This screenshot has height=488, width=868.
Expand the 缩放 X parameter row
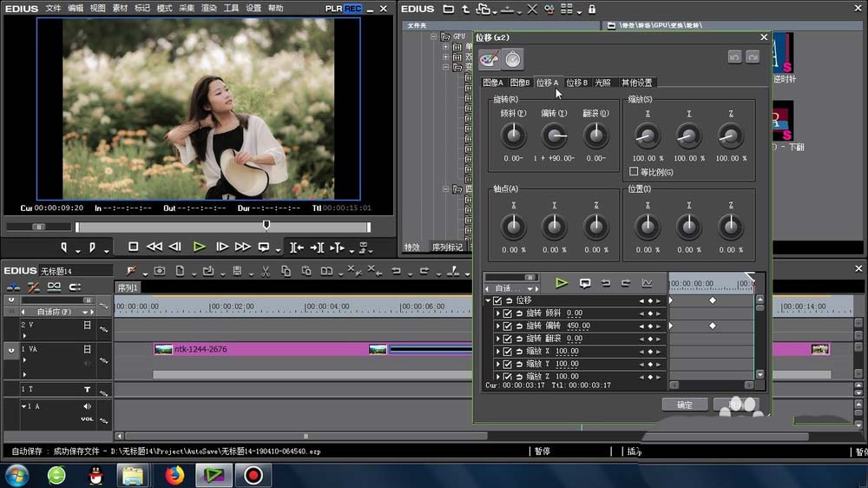point(498,351)
